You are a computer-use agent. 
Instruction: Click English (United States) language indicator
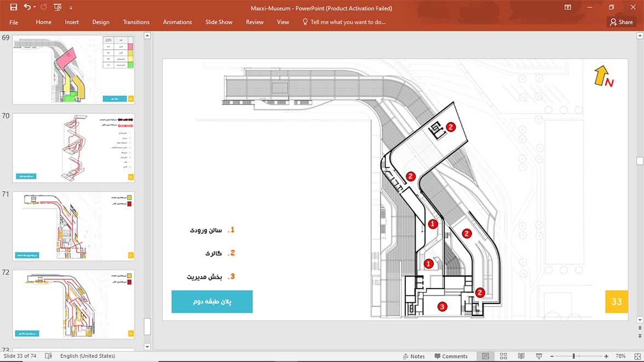point(88,356)
